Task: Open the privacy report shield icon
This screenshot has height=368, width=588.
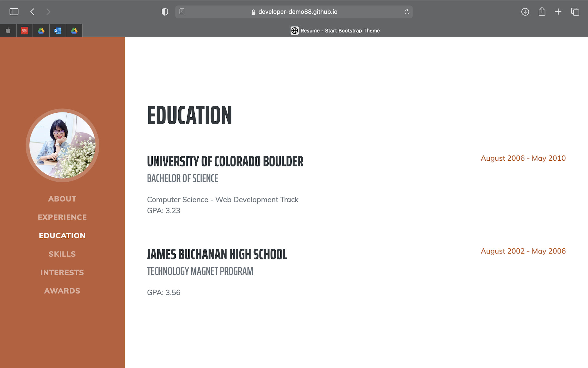Action: pyautogui.click(x=165, y=12)
